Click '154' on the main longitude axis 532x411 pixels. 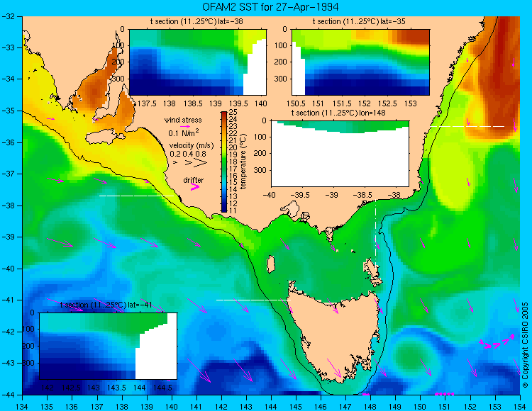[x=520, y=406]
